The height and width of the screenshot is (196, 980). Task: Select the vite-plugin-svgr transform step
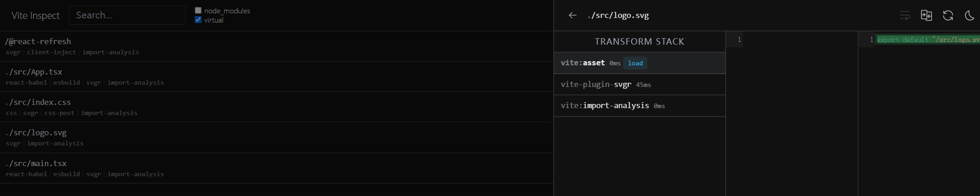tap(640, 84)
